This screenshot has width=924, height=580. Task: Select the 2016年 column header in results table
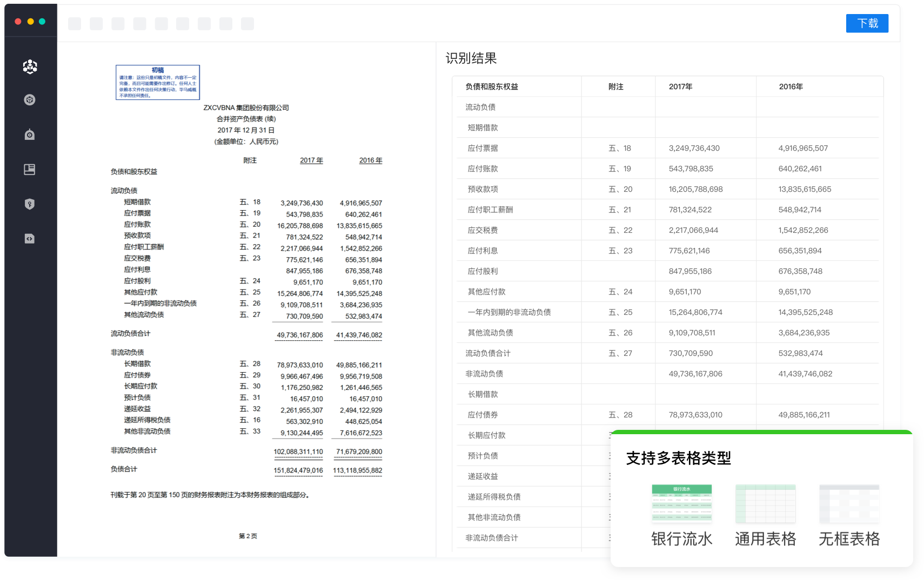coord(791,86)
